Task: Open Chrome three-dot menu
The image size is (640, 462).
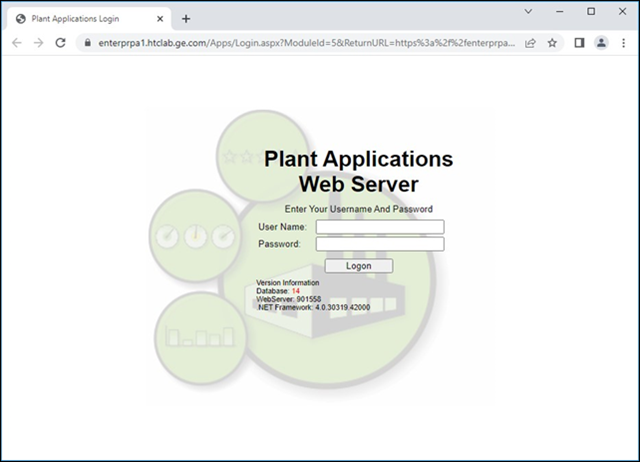Action: pos(623,43)
